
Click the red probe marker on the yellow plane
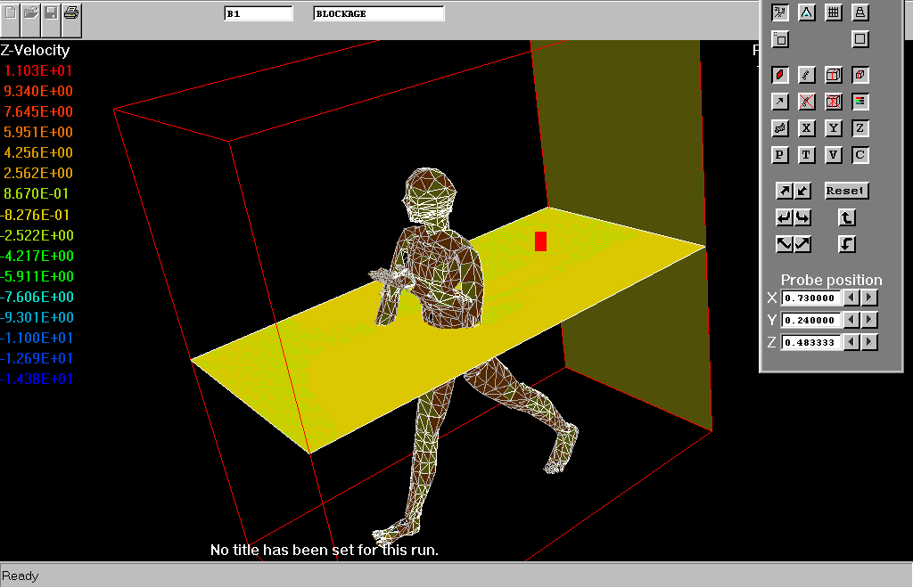tap(540, 241)
